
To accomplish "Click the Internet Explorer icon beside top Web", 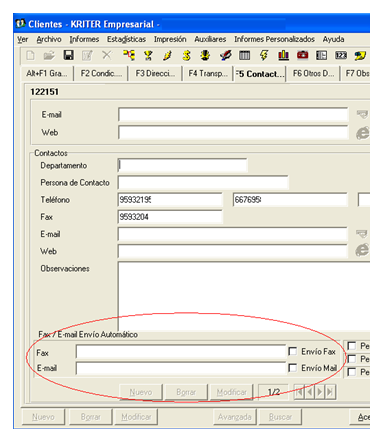I will 363,133.
